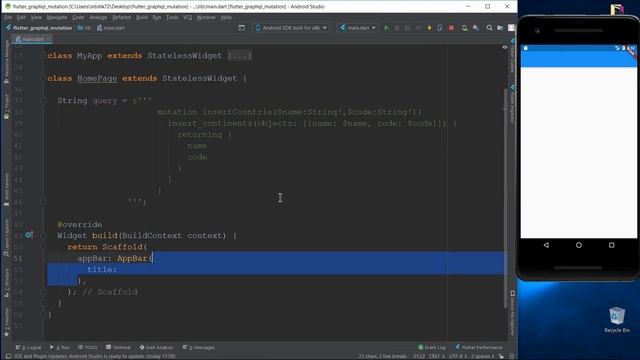Click the debug icon next to Run
Image resolution: width=640 pixels, height=360 pixels.
coord(397,28)
